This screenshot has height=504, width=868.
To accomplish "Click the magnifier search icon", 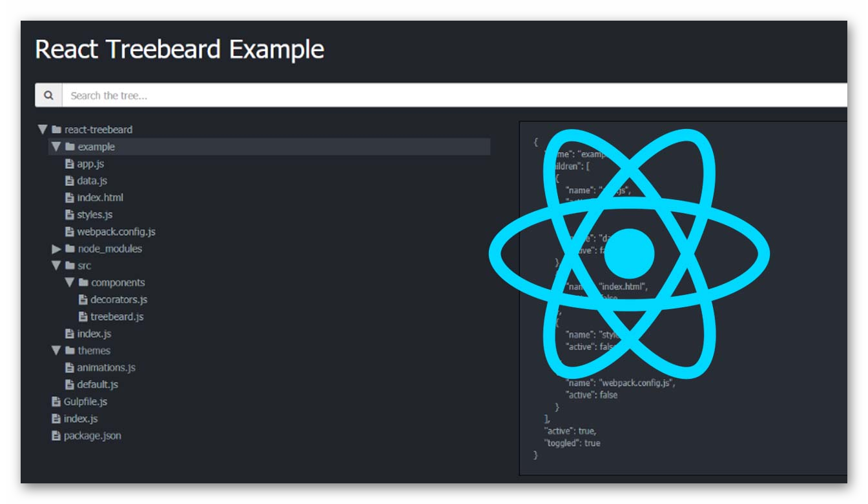I will 48,96.
